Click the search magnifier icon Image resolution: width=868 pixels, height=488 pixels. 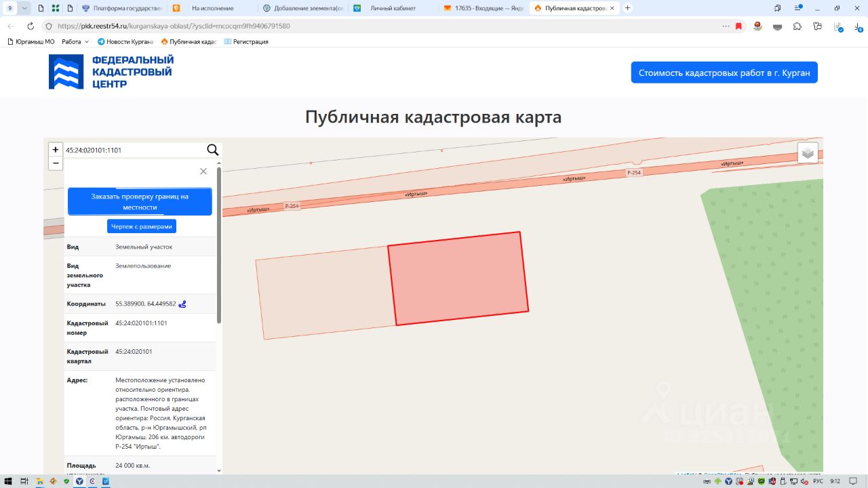pyautogui.click(x=212, y=150)
